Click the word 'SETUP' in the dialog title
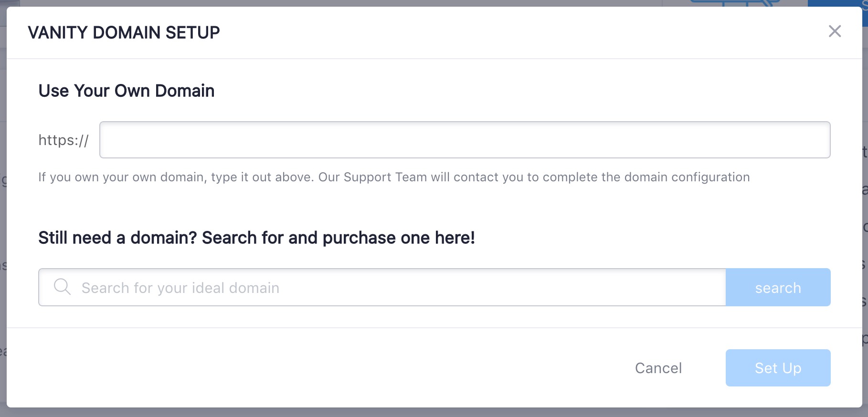This screenshot has width=868, height=417. [x=193, y=32]
